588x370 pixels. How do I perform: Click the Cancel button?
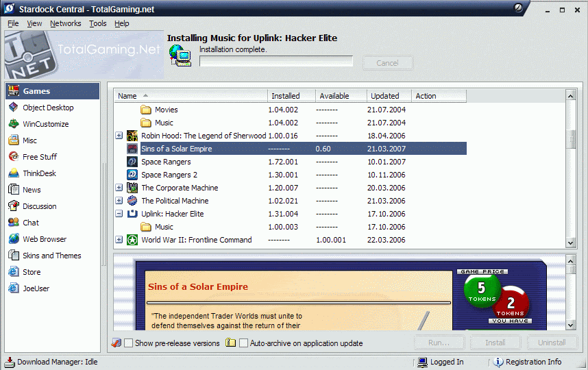click(388, 62)
